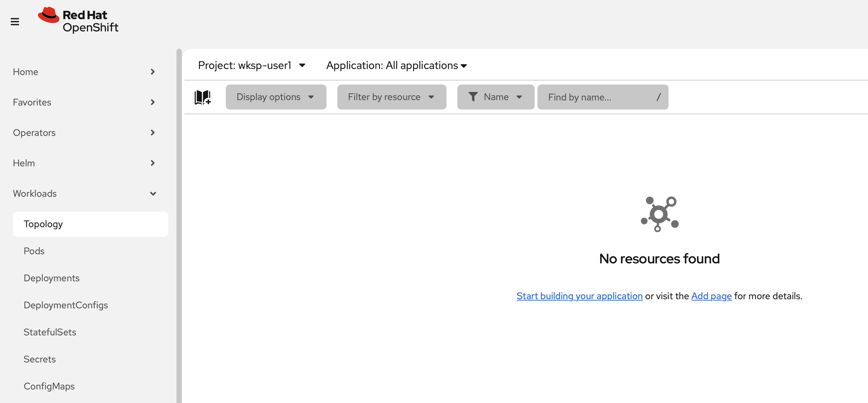This screenshot has height=403, width=868.
Task: Follow the Add page link
Action: tap(711, 296)
